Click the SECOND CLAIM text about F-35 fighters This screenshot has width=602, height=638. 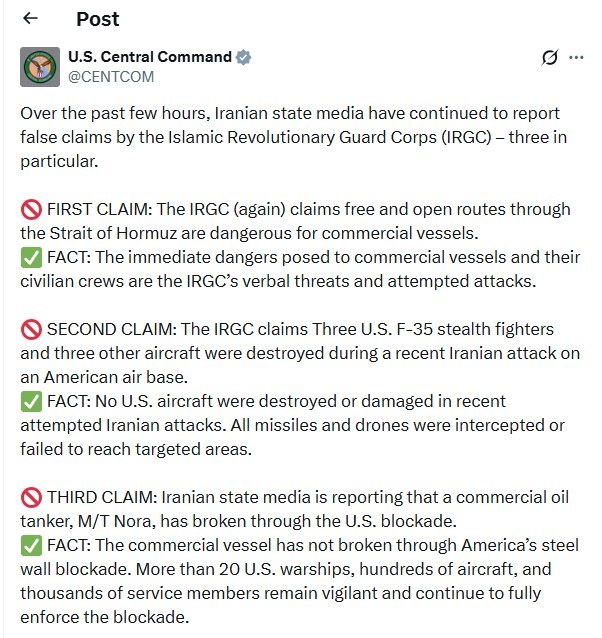click(300, 353)
